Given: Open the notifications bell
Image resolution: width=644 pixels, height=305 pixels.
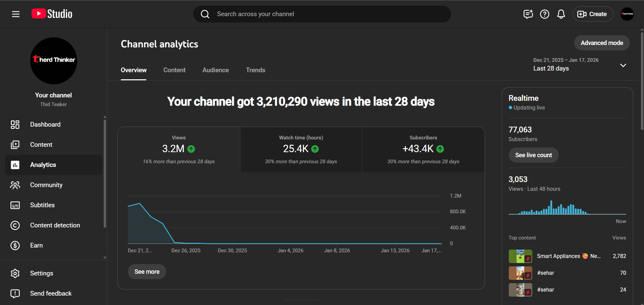Looking at the screenshot, I should [561, 14].
